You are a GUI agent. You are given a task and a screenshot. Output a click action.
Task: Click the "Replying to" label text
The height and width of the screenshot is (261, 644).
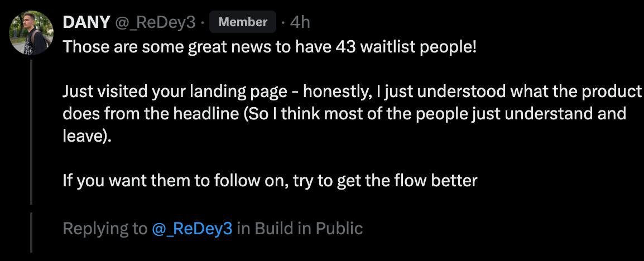[105, 228]
